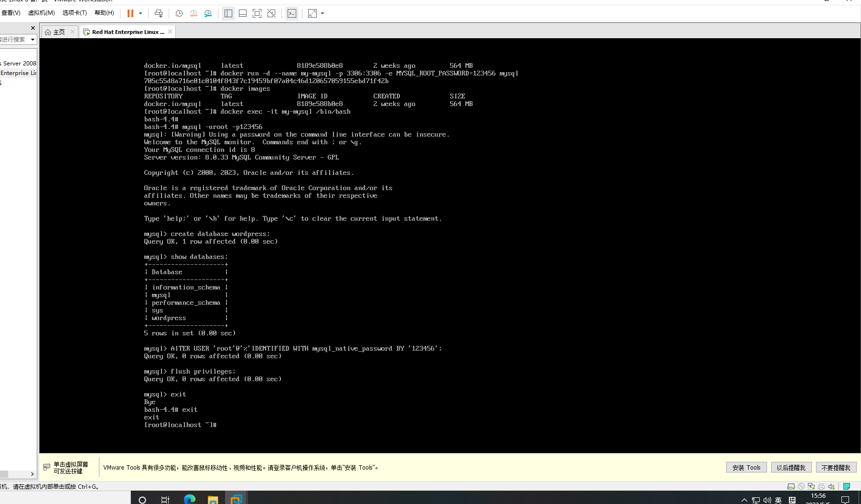Viewport: 861px width, 504px height.
Task: Open the power options dropdown arrow beside pause
Action: [x=140, y=13]
